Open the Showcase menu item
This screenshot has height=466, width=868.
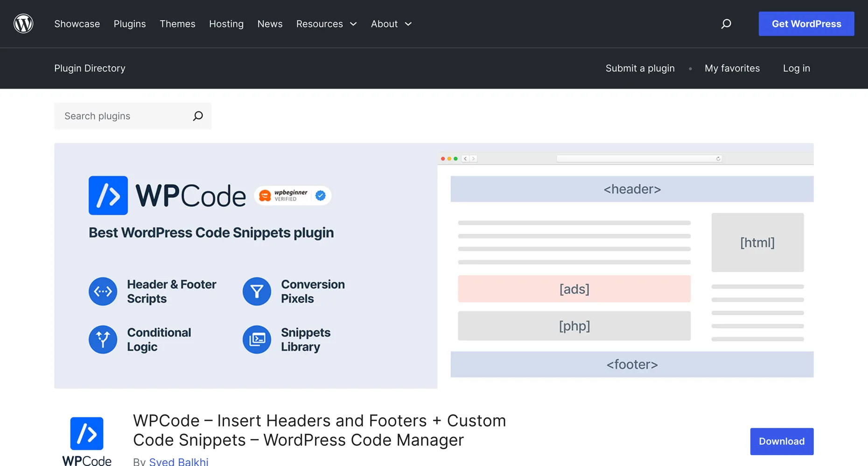coord(77,24)
